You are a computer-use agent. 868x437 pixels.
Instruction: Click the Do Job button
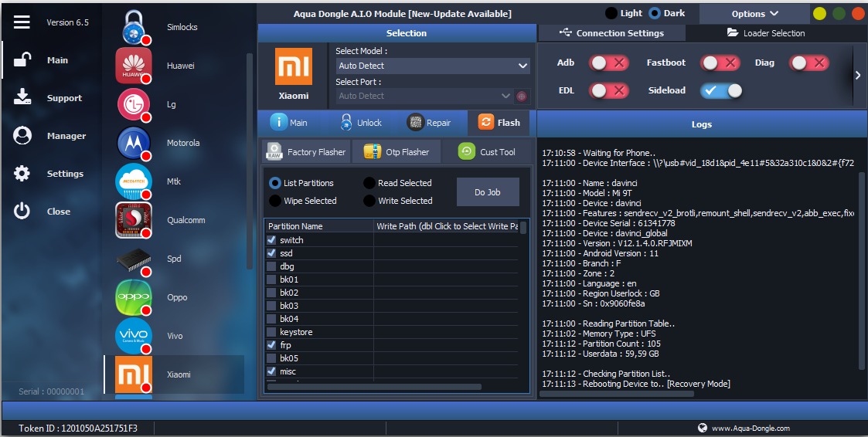[488, 192]
